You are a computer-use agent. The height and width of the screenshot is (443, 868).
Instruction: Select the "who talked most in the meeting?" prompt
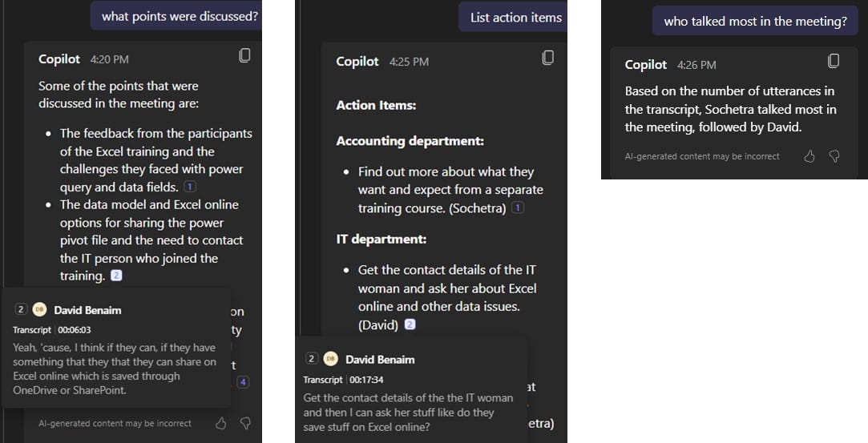click(755, 22)
